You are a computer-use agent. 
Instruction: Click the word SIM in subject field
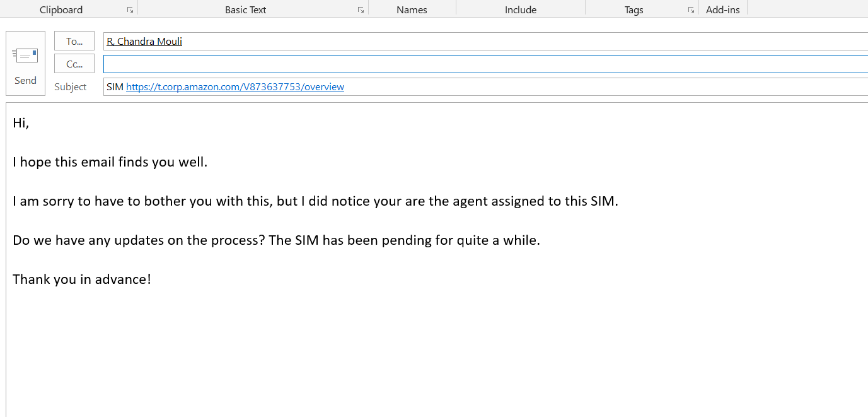115,87
